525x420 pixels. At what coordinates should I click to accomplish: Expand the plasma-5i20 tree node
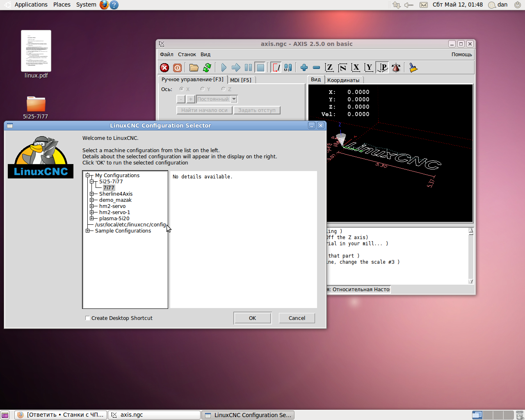pyautogui.click(x=91, y=219)
